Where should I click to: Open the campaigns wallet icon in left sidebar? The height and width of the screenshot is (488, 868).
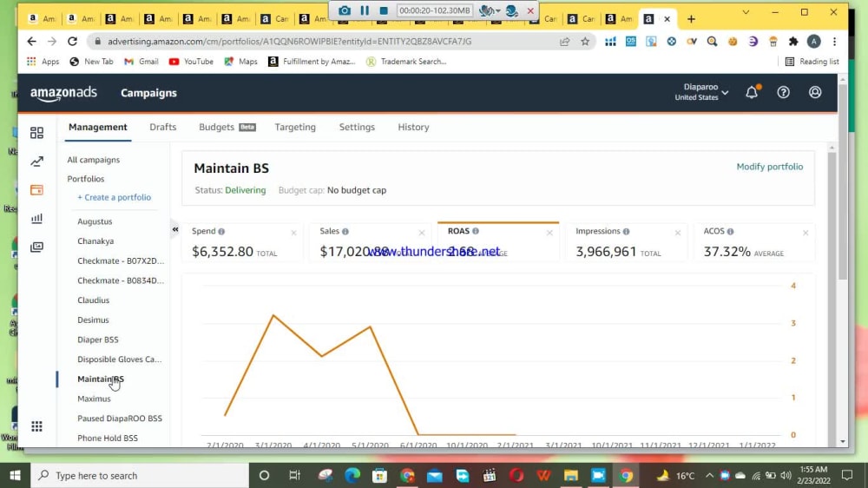(x=36, y=190)
